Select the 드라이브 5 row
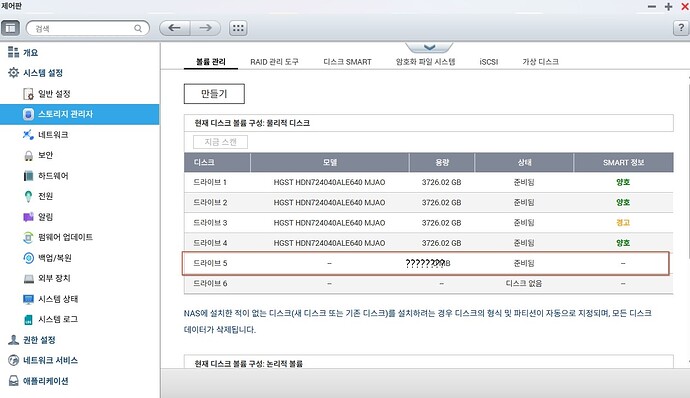The width and height of the screenshot is (690, 398). pyautogui.click(x=426, y=263)
